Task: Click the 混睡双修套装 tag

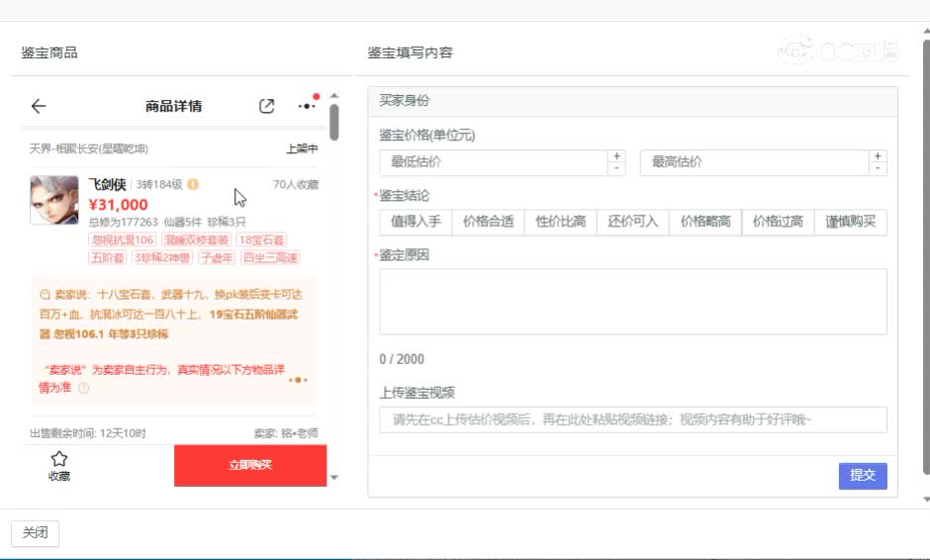Action: [x=196, y=240]
